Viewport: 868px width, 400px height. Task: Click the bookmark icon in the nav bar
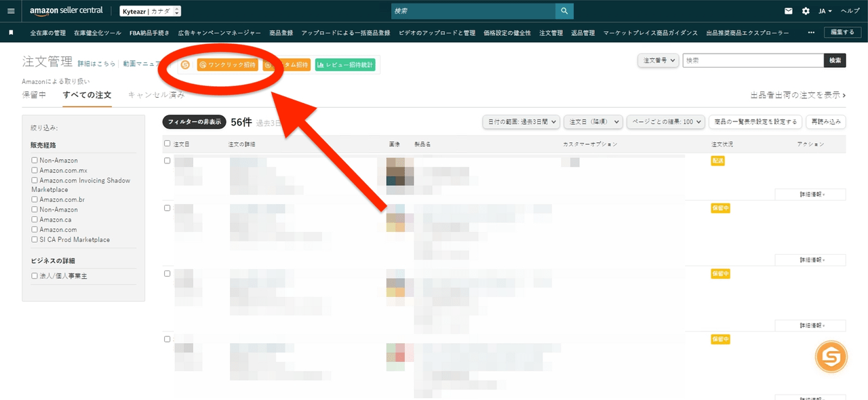pyautogui.click(x=11, y=33)
